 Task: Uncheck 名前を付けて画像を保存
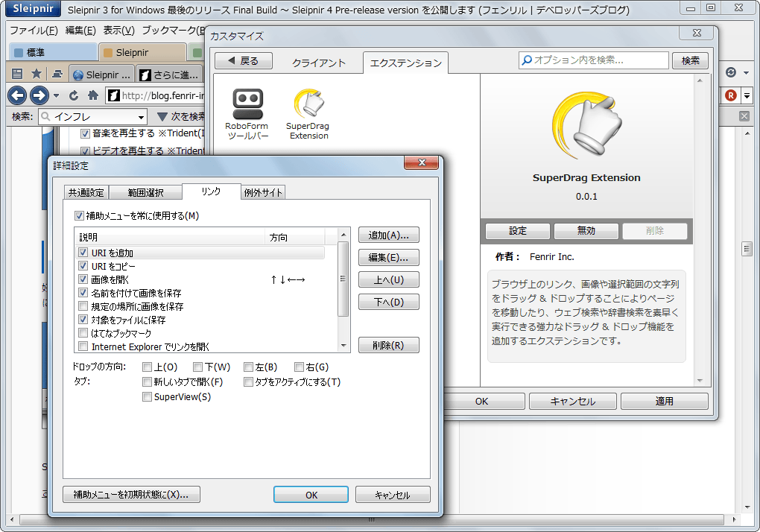pyautogui.click(x=83, y=293)
